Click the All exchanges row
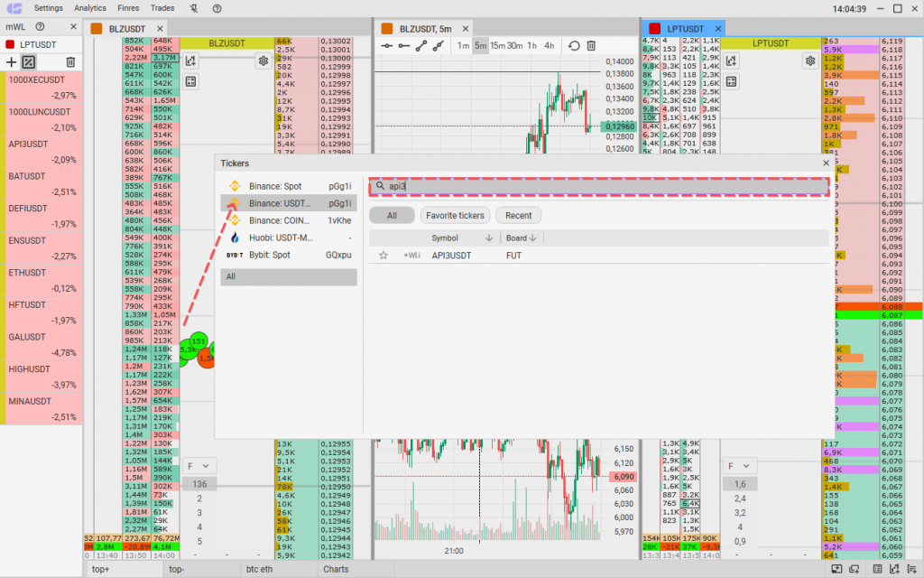The width and height of the screenshot is (924, 578). pos(289,276)
